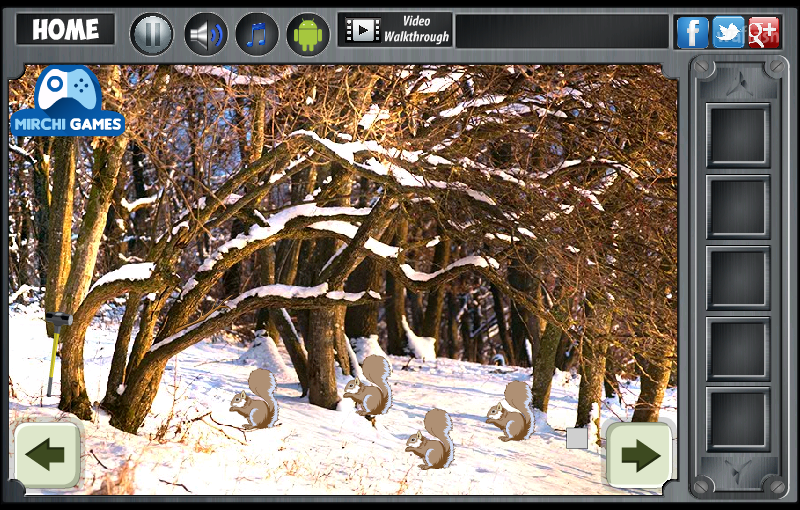Pick up the small gray square

(x=577, y=439)
